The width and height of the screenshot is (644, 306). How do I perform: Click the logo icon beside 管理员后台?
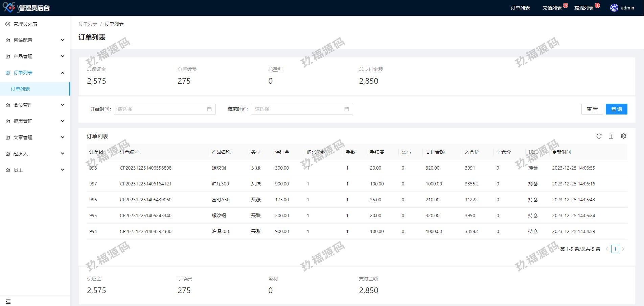click(x=9, y=7)
